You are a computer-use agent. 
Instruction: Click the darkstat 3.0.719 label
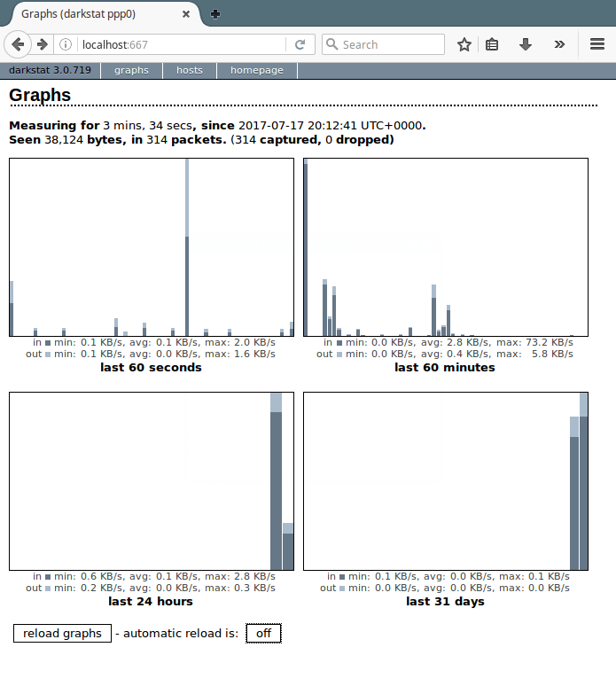point(50,70)
